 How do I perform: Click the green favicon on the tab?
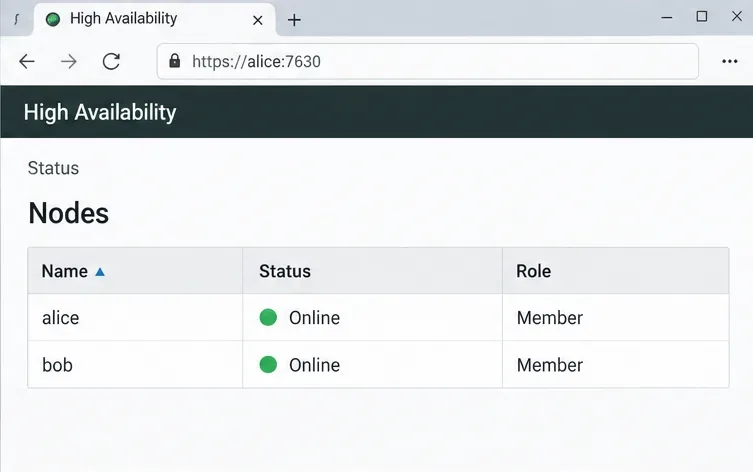point(53,19)
